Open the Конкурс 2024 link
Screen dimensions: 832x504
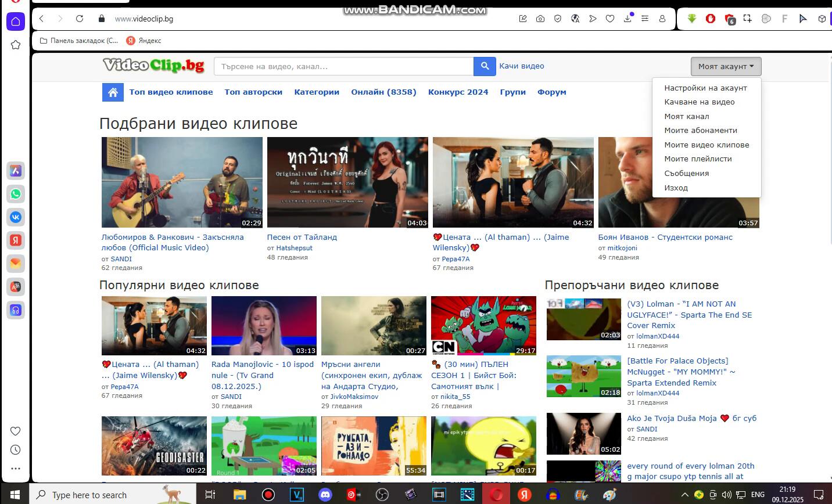point(458,92)
